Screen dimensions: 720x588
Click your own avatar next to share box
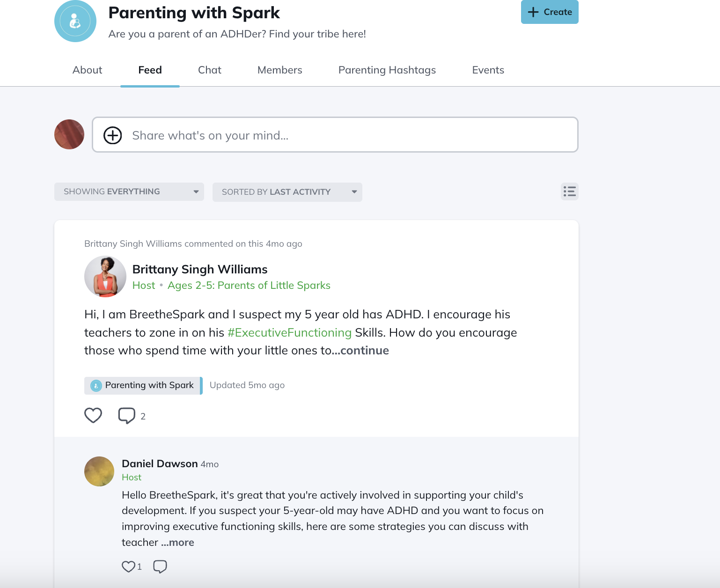pyautogui.click(x=69, y=134)
